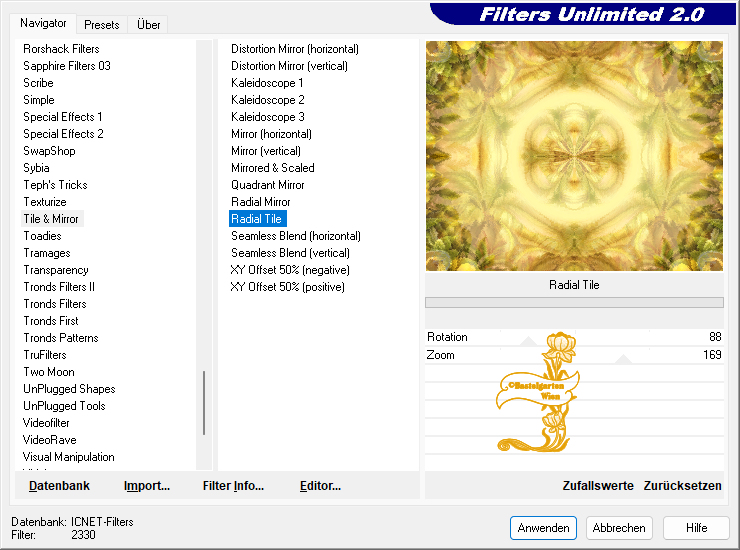Viewport: 740px width, 550px height.
Task: Apply the filter with Anwenden
Action: point(543,528)
